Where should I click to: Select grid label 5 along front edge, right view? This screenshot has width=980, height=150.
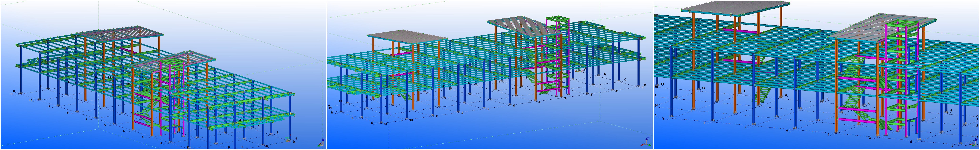(828, 134)
